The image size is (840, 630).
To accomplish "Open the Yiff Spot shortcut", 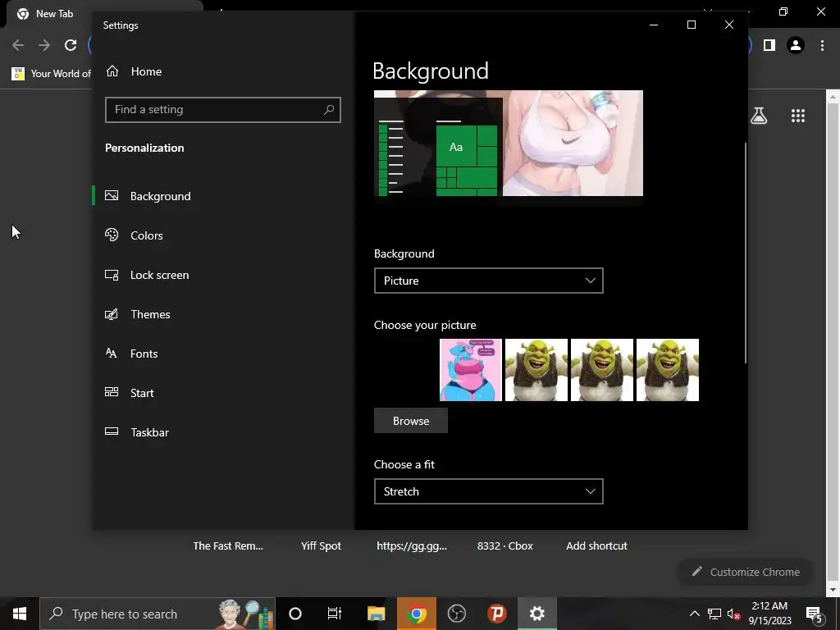I will [x=321, y=546].
